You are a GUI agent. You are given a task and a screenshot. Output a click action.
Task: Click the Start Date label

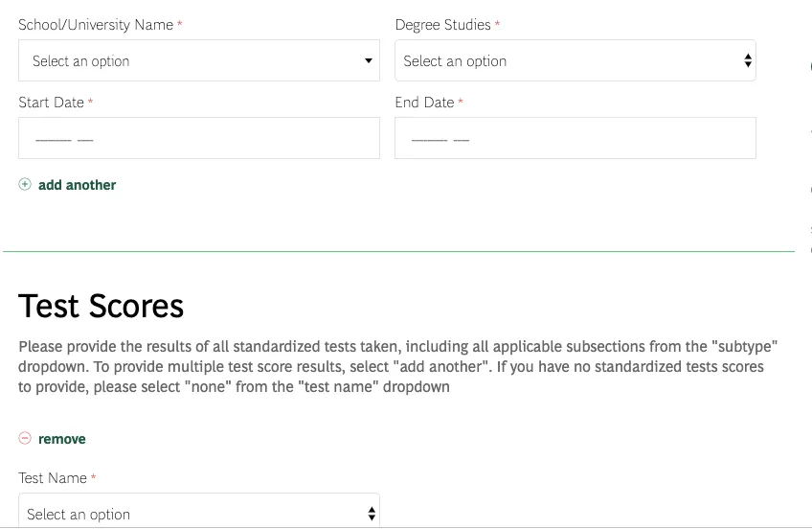[52, 103]
